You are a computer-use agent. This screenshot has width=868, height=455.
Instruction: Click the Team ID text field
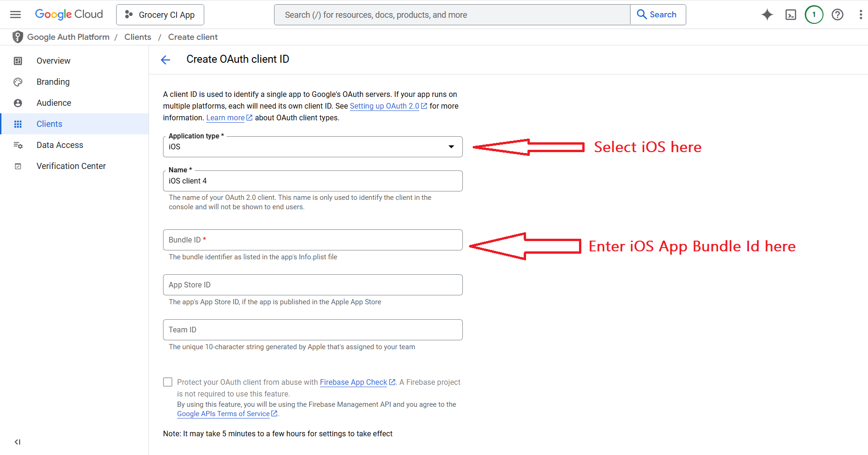point(312,330)
